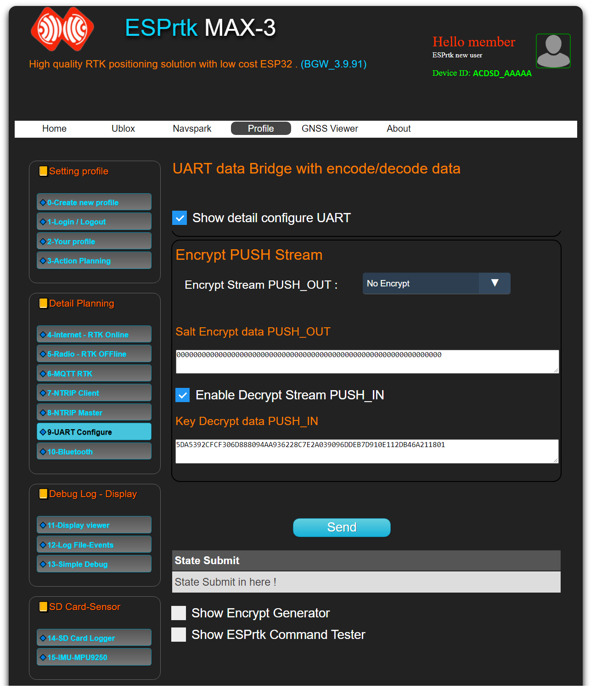The width and height of the screenshot is (596, 700).
Task: Click the ESPrtk red logo icon
Action: (x=62, y=29)
